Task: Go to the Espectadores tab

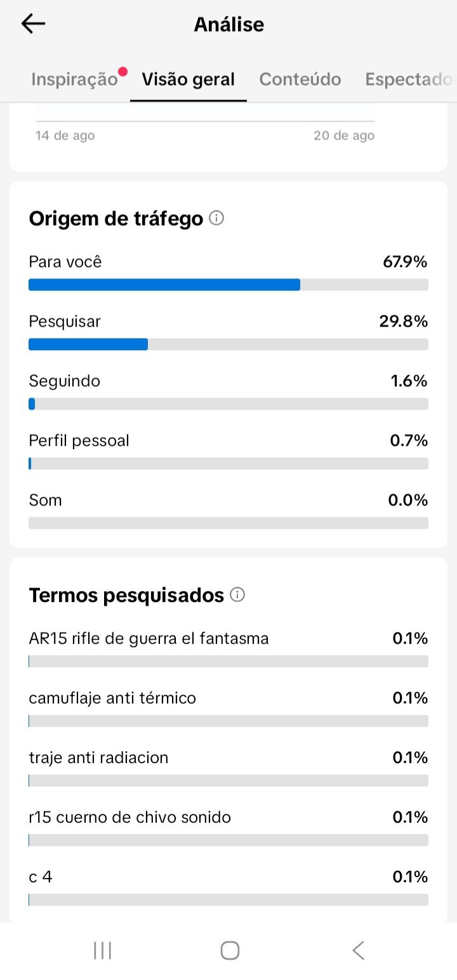Action: point(411,79)
